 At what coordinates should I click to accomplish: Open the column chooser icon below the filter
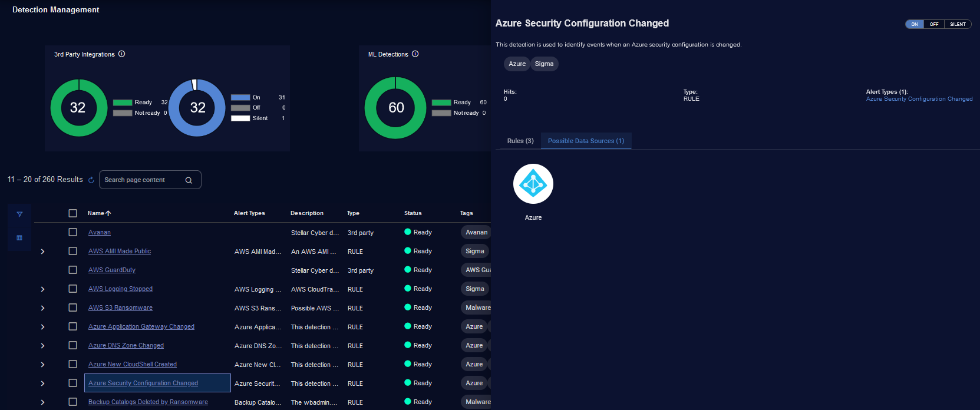(x=19, y=238)
